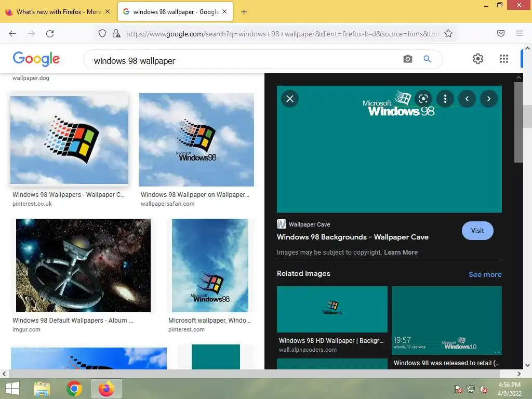Reload the current page
This screenshot has width=532, height=399.
click(x=50, y=34)
